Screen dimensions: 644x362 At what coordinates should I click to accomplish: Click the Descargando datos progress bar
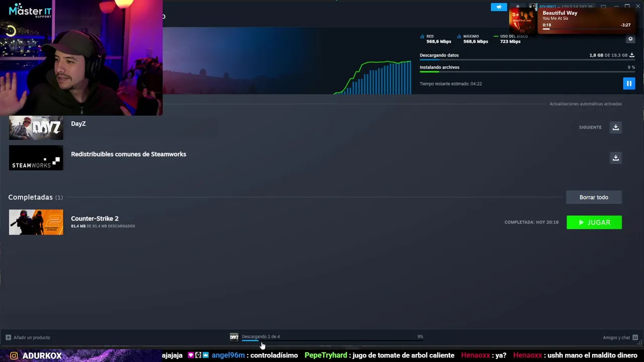[527, 60]
